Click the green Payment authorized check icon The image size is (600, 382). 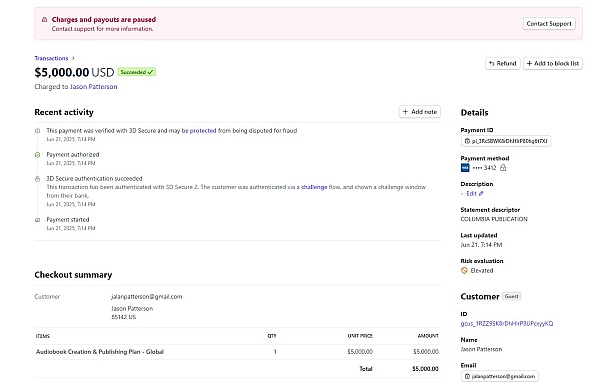click(38, 155)
